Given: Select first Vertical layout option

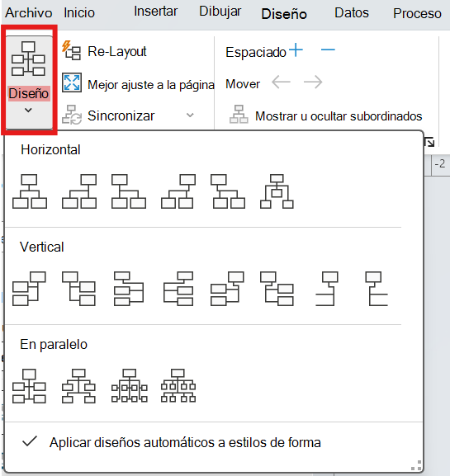Looking at the screenshot, I should [x=29, y=289].
